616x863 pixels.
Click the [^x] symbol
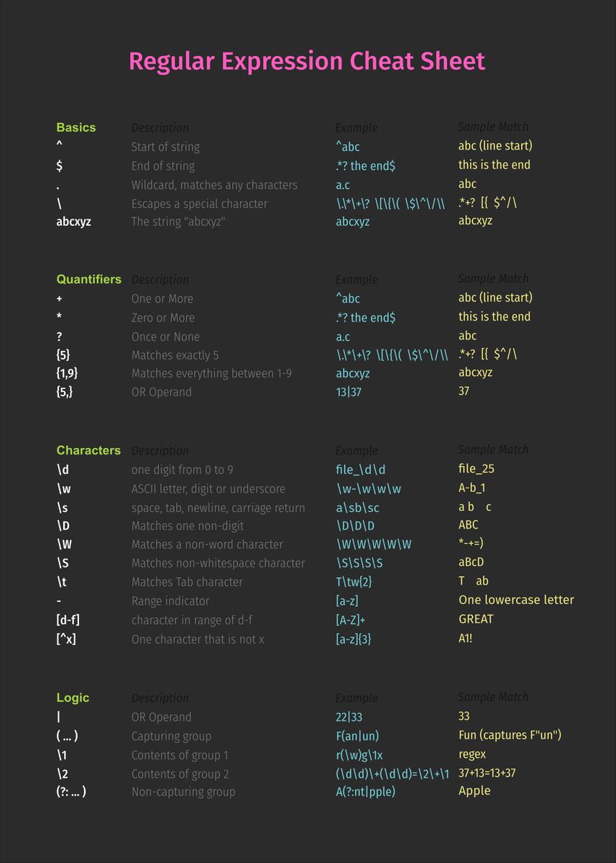click(x=65, y=639)
